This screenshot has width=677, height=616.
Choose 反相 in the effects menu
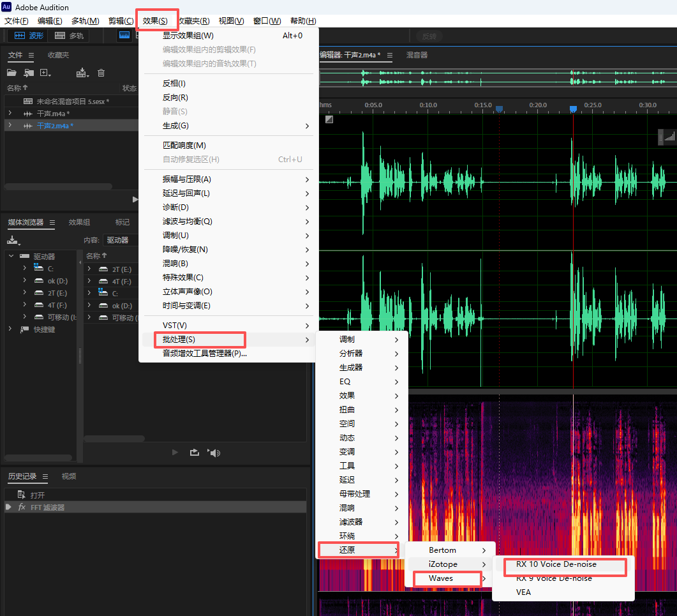pyautogui.click(x=229, y=84)
